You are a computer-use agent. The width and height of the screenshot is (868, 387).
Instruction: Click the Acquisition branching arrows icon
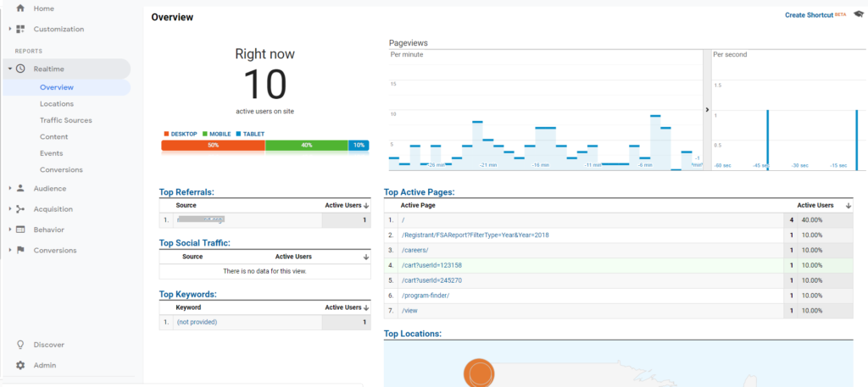click(20, 209)
